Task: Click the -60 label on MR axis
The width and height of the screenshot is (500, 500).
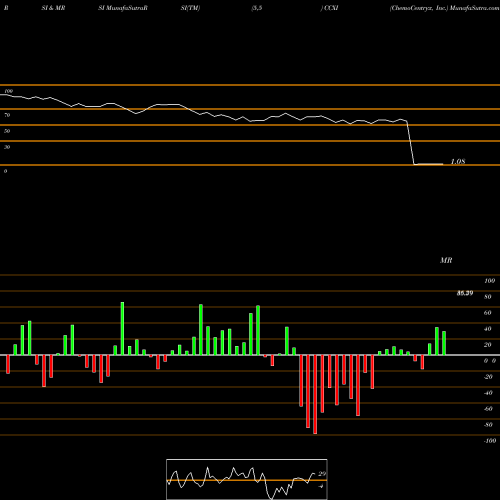Action: (x=488, y=409)
